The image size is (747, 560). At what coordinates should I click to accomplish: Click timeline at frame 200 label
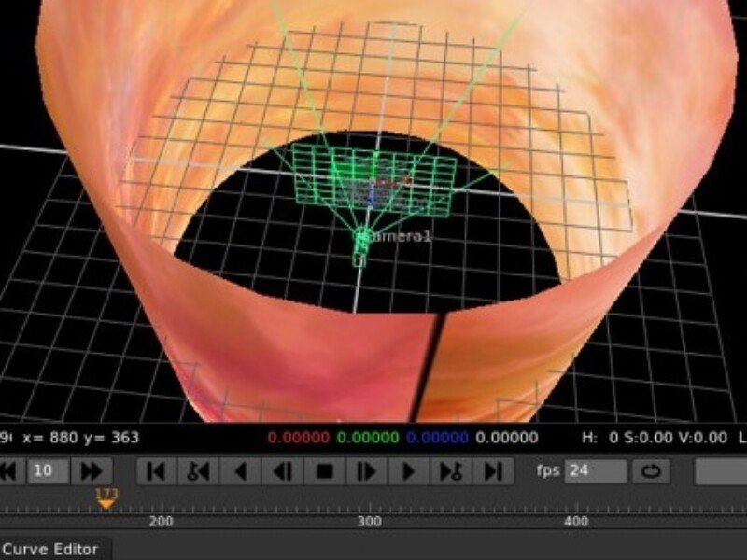tap(161, 522)
